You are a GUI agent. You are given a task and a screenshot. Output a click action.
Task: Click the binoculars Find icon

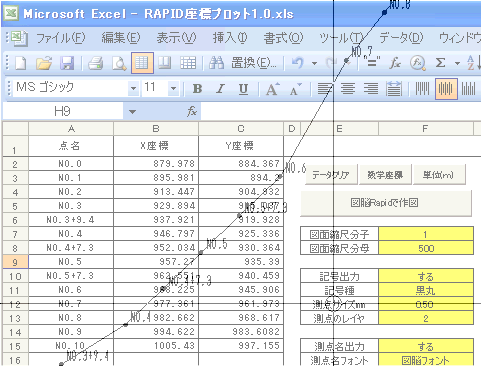pyautogui.click(x=216, y=63)
